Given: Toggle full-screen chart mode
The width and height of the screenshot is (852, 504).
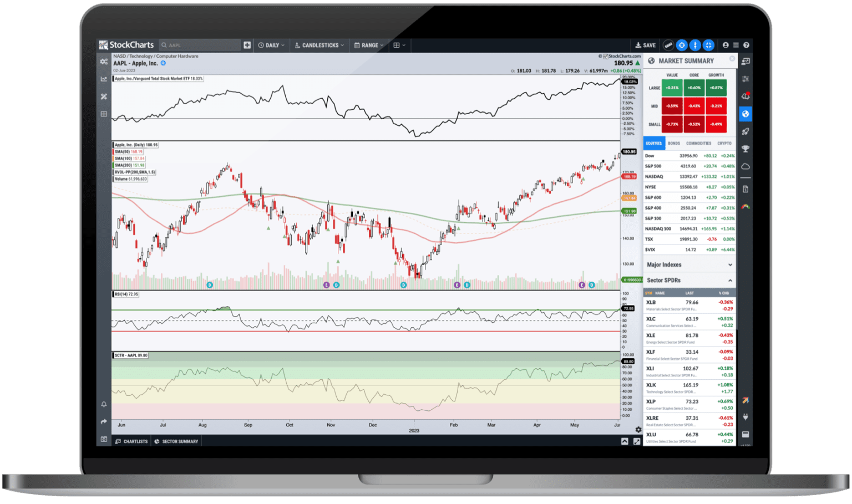Looking at the screenshot, I should point(708,45).
